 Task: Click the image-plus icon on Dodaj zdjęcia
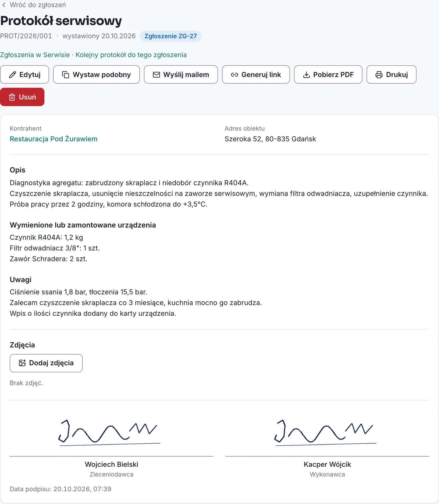22,363
